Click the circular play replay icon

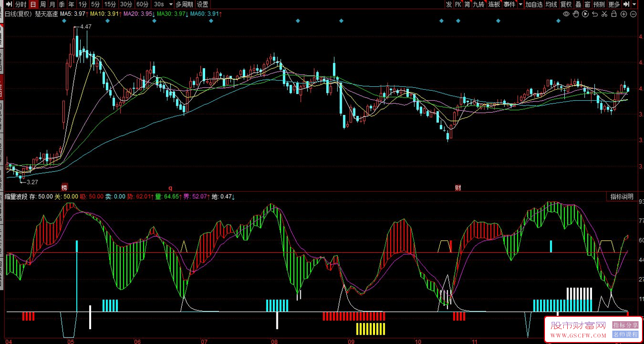(x=586, y=14)
